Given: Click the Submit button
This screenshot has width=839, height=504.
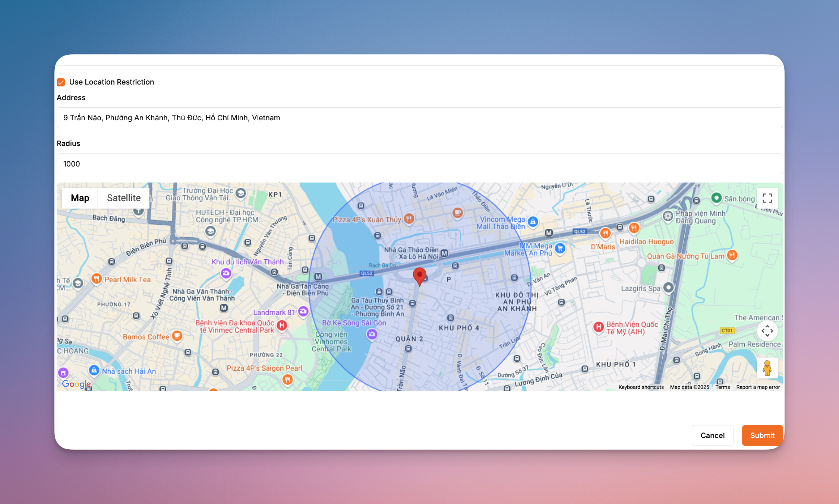Looking at the screenshot, I should coord(762,435).
